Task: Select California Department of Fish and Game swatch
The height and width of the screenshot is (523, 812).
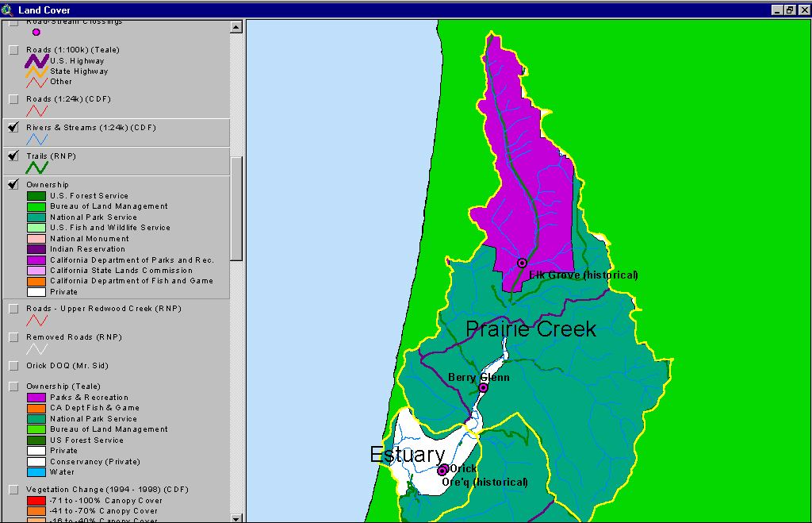Action: [x=36, y=282]
